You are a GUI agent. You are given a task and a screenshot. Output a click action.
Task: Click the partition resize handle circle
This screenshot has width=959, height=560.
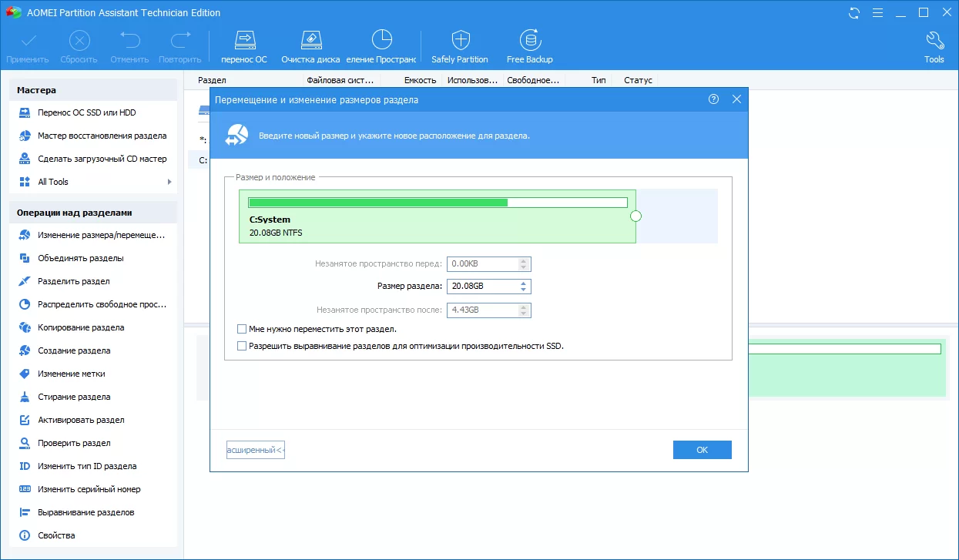pyautogui.click(x=636, y=216)
